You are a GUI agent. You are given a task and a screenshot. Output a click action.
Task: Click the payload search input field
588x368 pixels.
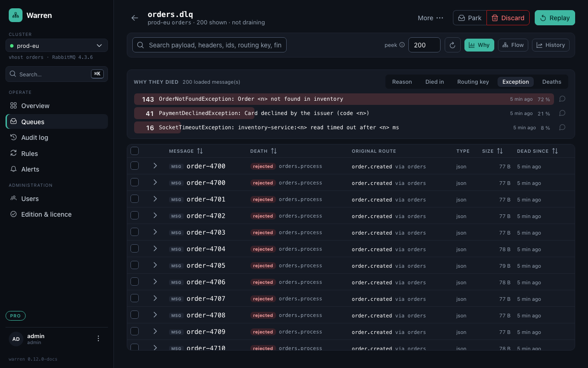(x=209, y=45)
